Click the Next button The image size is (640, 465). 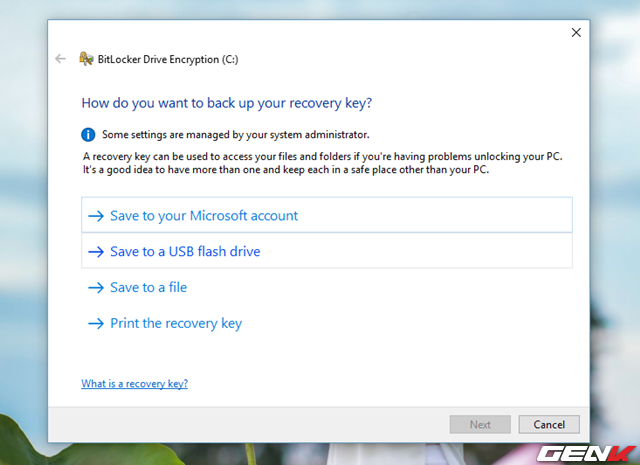coord(480,425)
